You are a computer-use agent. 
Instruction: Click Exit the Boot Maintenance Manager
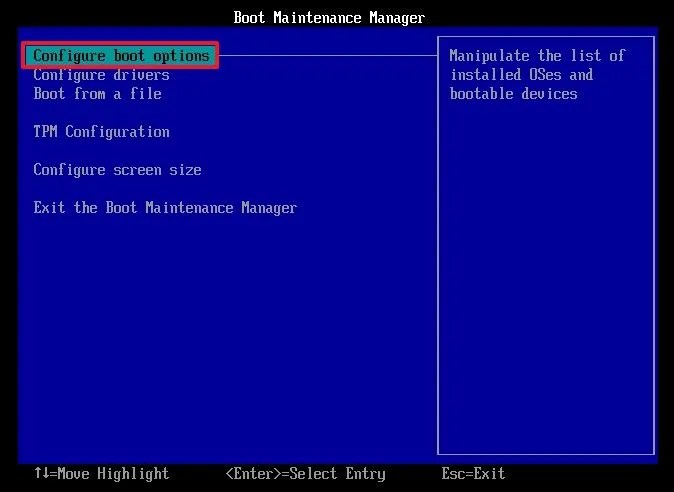165,208
